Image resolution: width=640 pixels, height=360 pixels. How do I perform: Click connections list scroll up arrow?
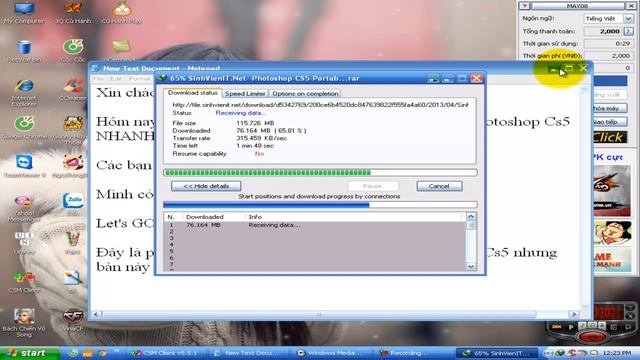[x=471, y=216]
